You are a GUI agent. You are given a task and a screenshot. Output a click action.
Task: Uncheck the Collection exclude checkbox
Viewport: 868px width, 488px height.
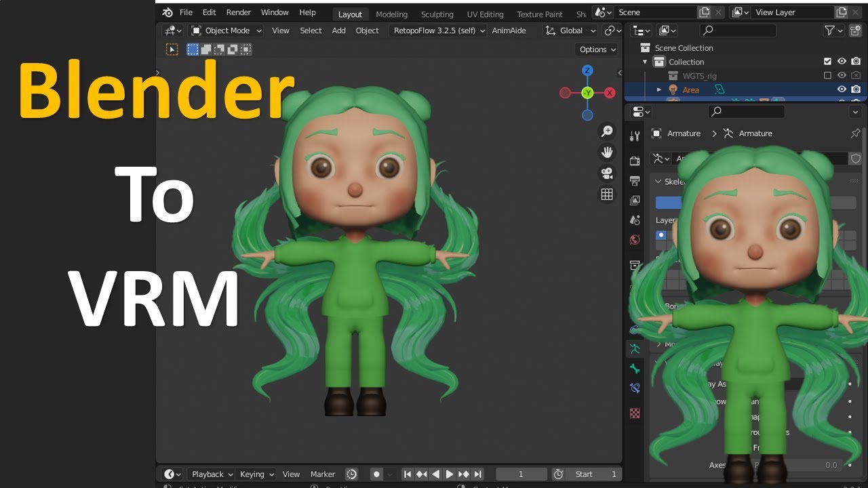tap(827, 62)
